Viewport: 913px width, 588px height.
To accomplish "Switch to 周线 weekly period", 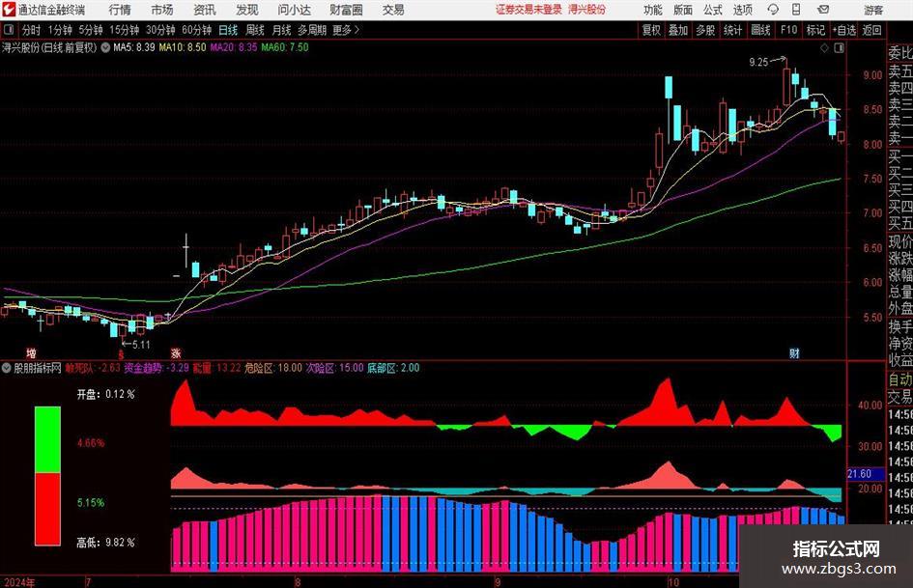I will coord(254,30).
